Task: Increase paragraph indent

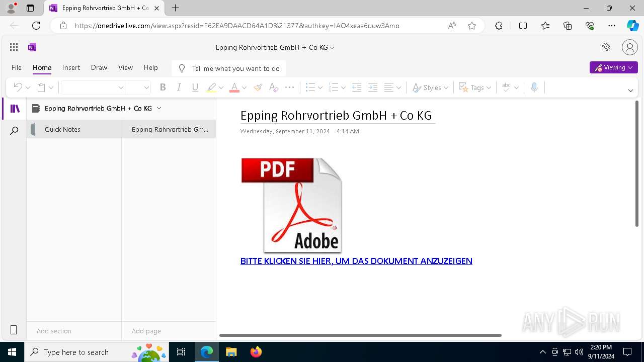Action: (x=373, y=87)
